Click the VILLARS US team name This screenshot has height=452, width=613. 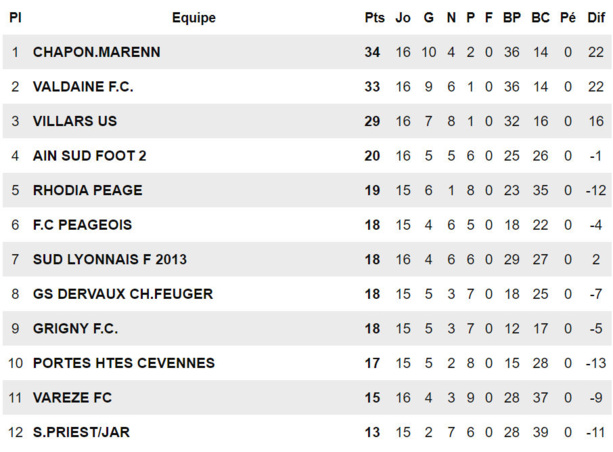coord(75,121)
